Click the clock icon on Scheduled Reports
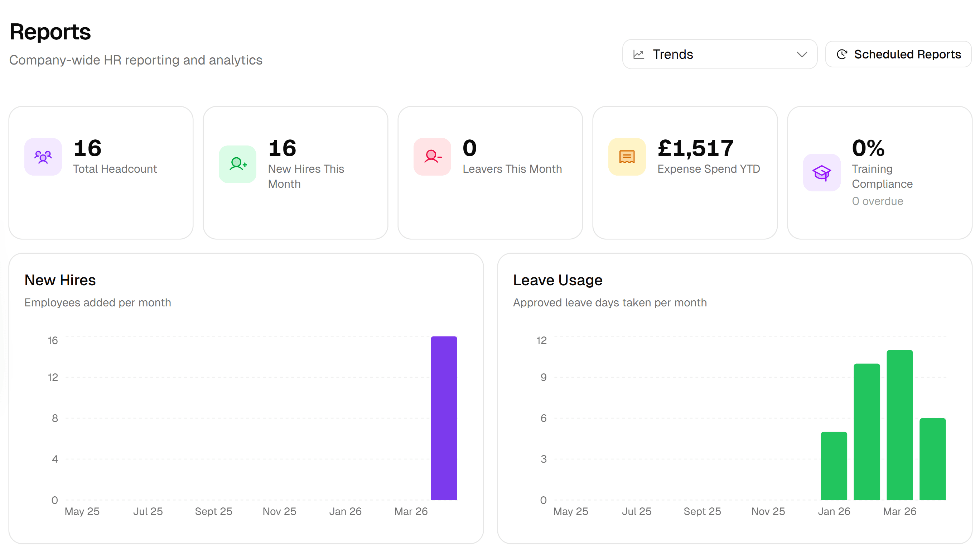Image resolution: width=980 pixels, height=549 pixels. (x=842, y=54)
